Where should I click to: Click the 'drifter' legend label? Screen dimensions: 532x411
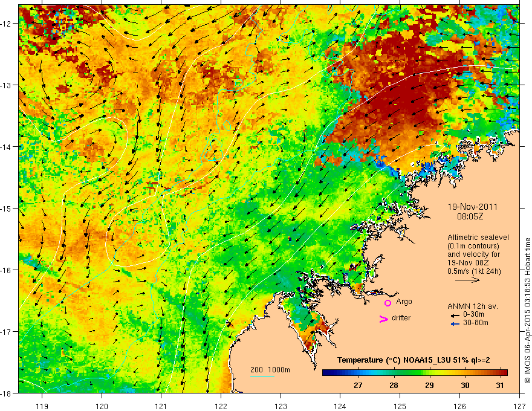(x=401, y=318)
